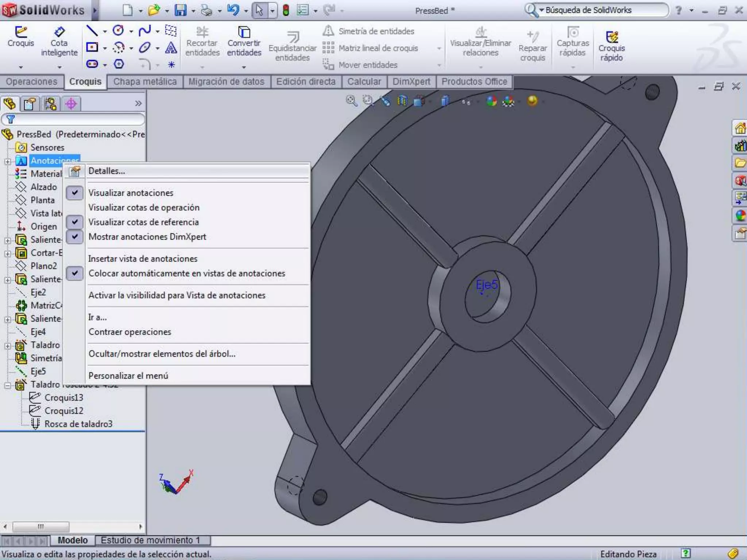Open the Croquis button dropdown arrow
This screenshot has width=747, height=560.
pyautogui.click(x=21, y=67)
